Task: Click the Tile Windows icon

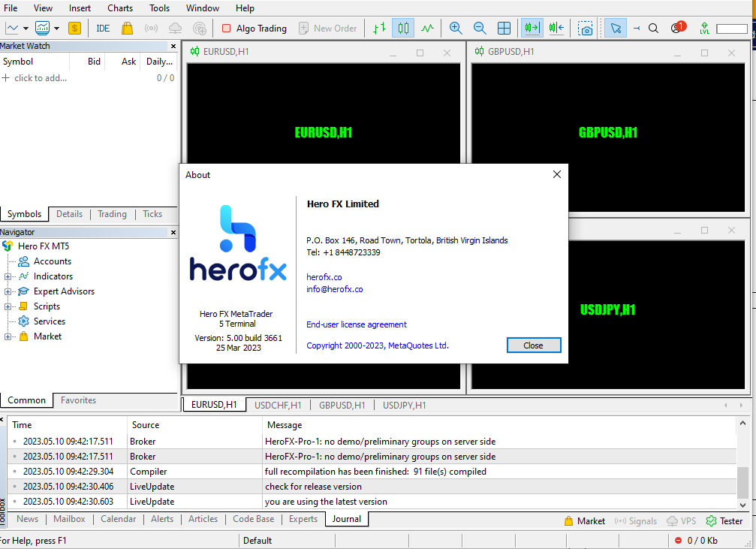Action: 505,28
